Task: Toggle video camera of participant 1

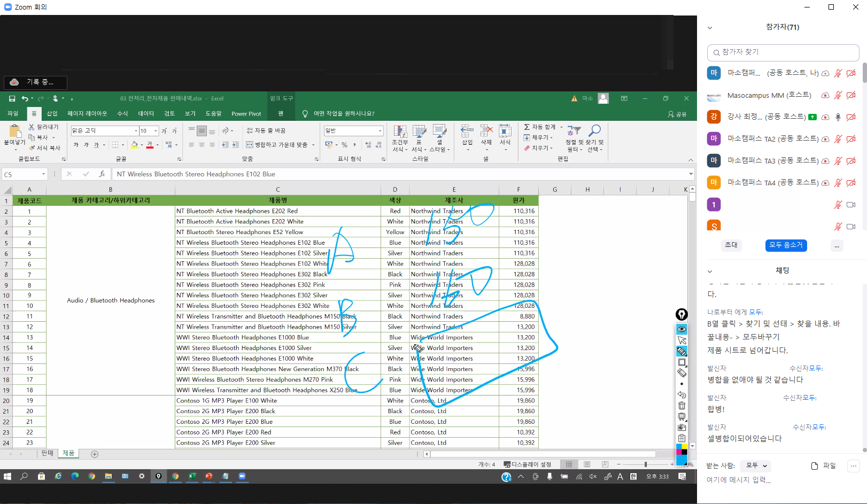Action: click(851, 205)
